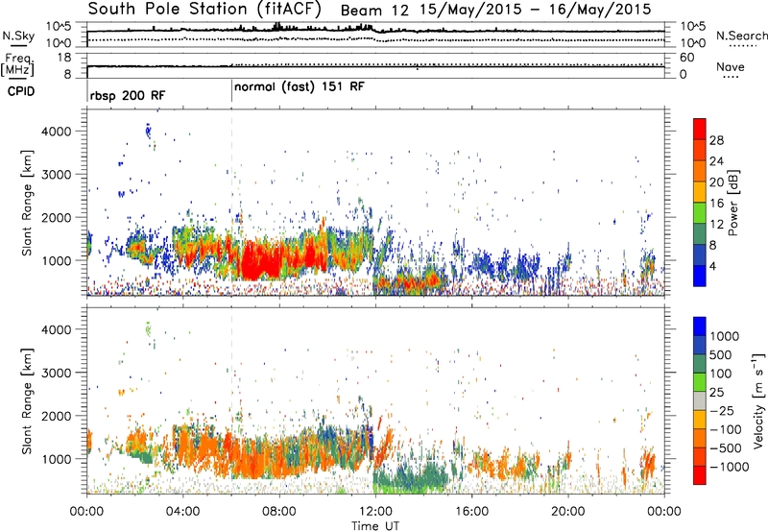The height and width of the screenshot is (532, 768).
Task: Click the '2000' tick of the velocity panel
Action: (56, 416)
